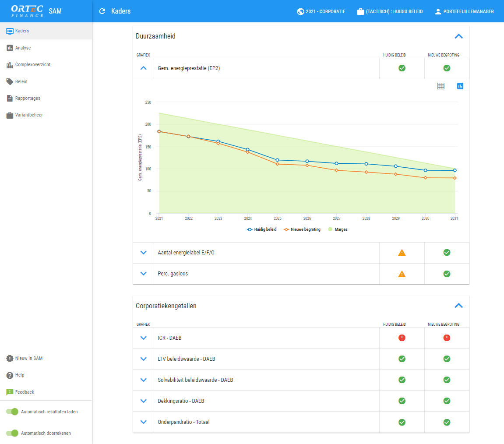Click the Ortec Finance logo
This screenshot has height=444, width=504.
(27, 11)
